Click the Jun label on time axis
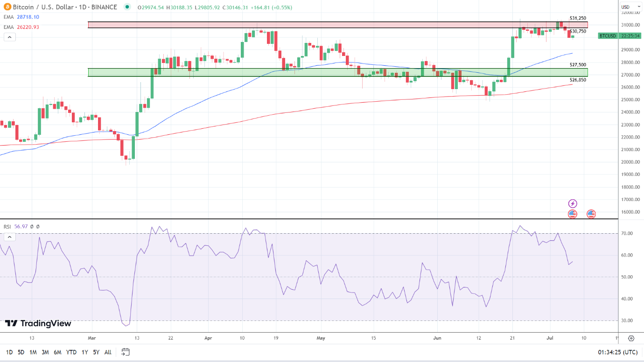Viewport: 644px width, 362px height. pyautogui.click(x=437, y=338)
